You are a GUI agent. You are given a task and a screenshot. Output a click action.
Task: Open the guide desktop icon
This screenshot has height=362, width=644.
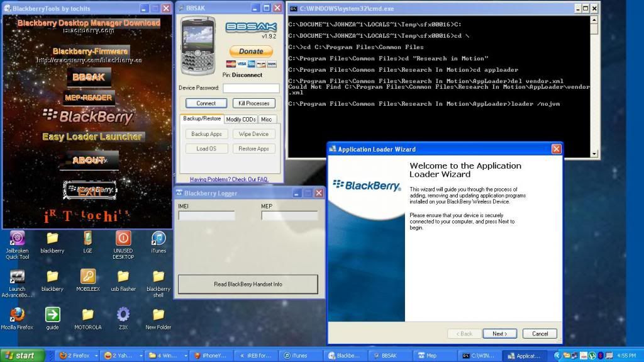(x=52, y=315)
